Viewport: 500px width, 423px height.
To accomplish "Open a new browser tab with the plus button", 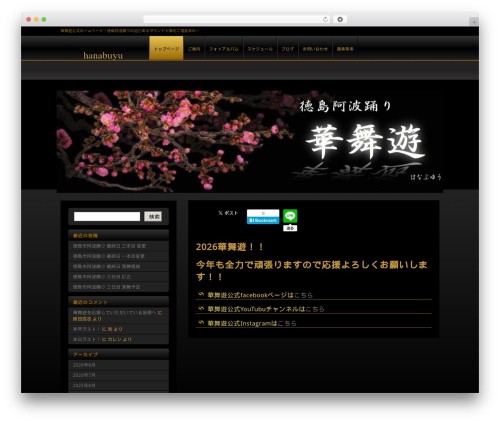I will point(474,22).
